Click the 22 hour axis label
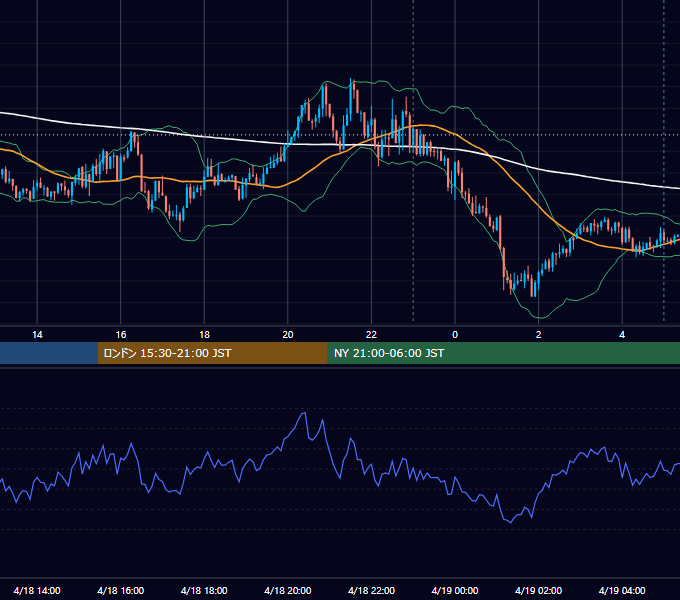The height and width of the screenshot is (600, 680). (x=371, y=335)
